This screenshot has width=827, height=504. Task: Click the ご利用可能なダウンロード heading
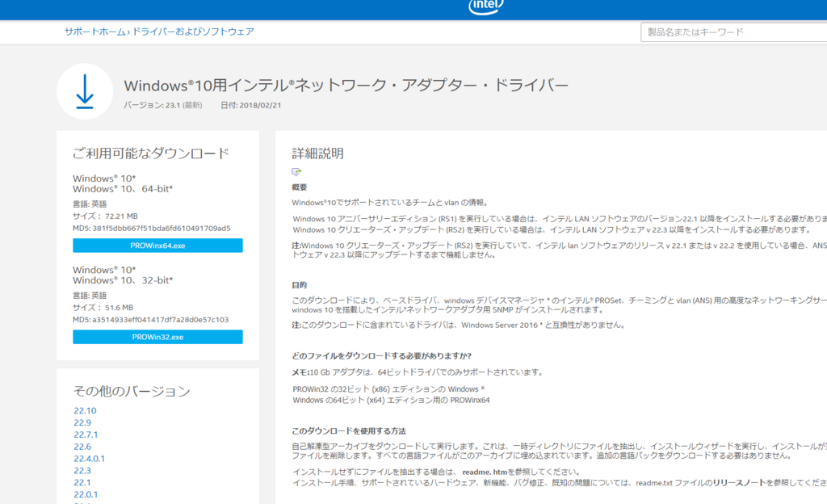click(151, 153)
